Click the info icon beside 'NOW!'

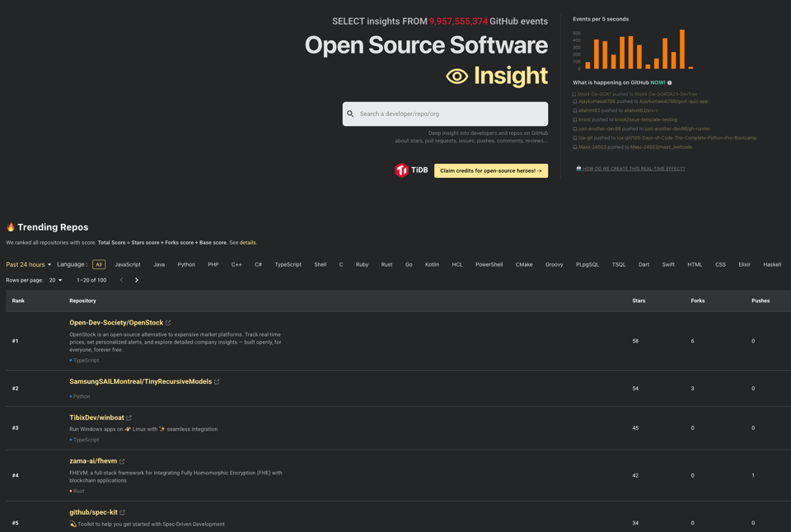(x=668, y=82)
